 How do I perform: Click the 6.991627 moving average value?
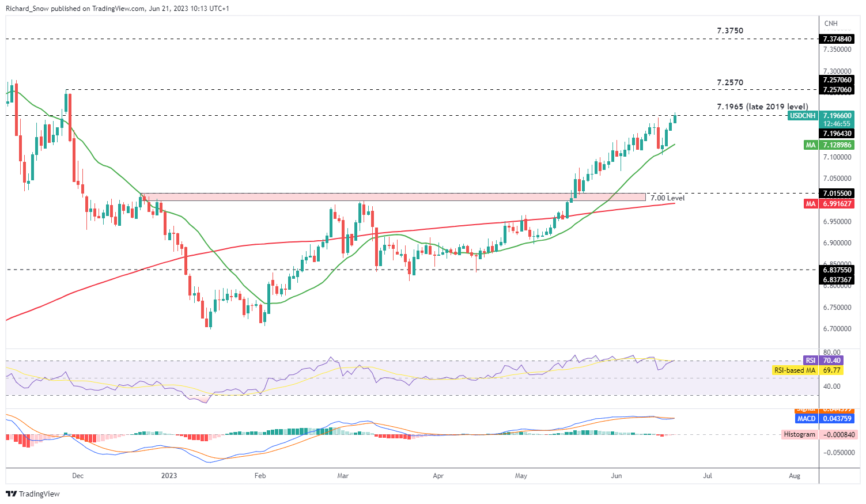tap(837, 204)
